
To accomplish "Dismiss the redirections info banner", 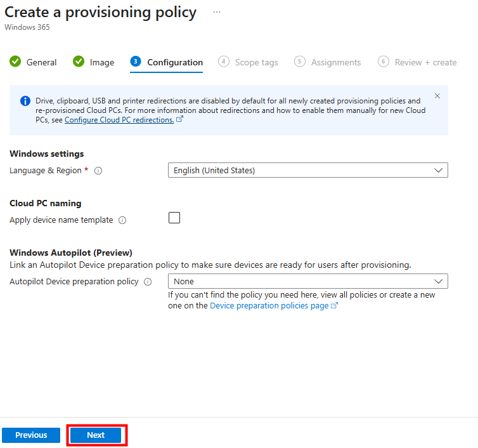I will coord(437,96).
